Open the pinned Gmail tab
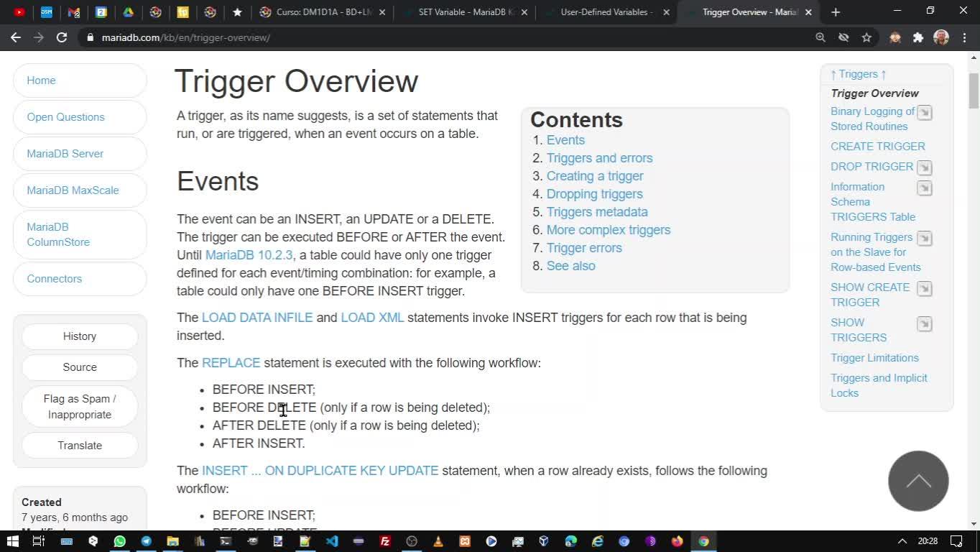This screenshot has width=980, height=552. (73, 12)
